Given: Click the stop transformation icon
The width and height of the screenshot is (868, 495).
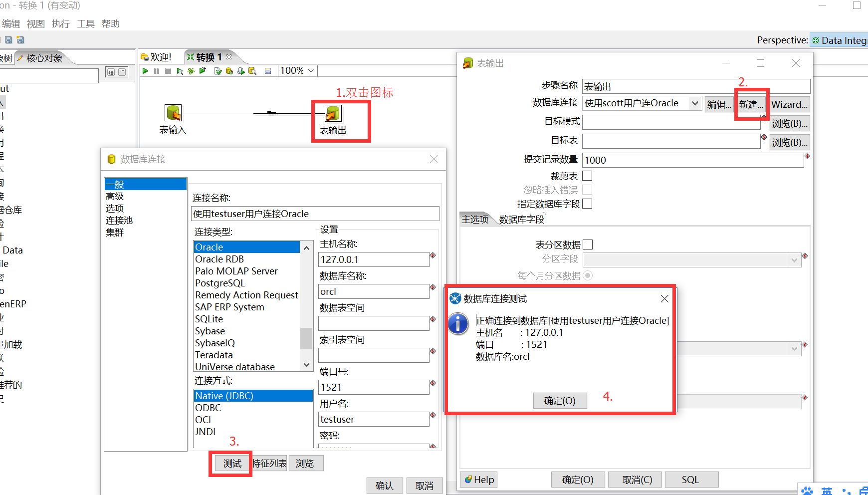Looking at the screenshot, I should 168,71.
